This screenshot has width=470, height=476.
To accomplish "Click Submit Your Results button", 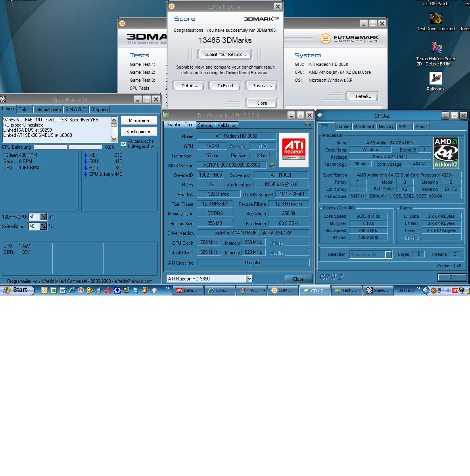I will pos(225,54).
